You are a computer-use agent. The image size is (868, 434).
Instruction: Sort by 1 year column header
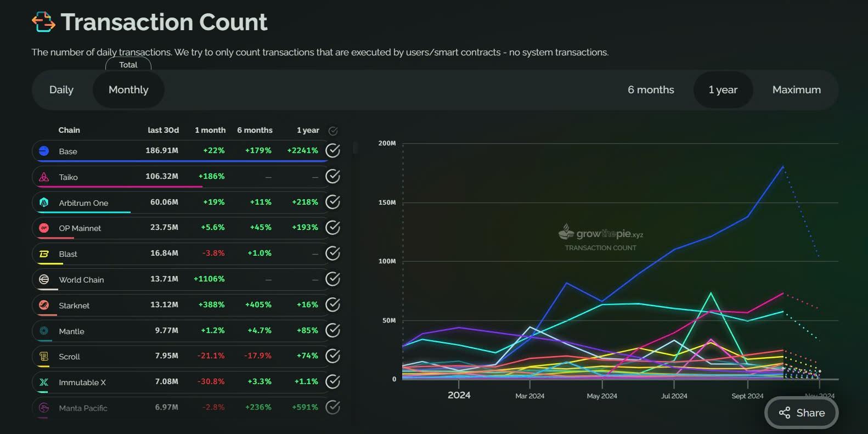click(308, 130)
